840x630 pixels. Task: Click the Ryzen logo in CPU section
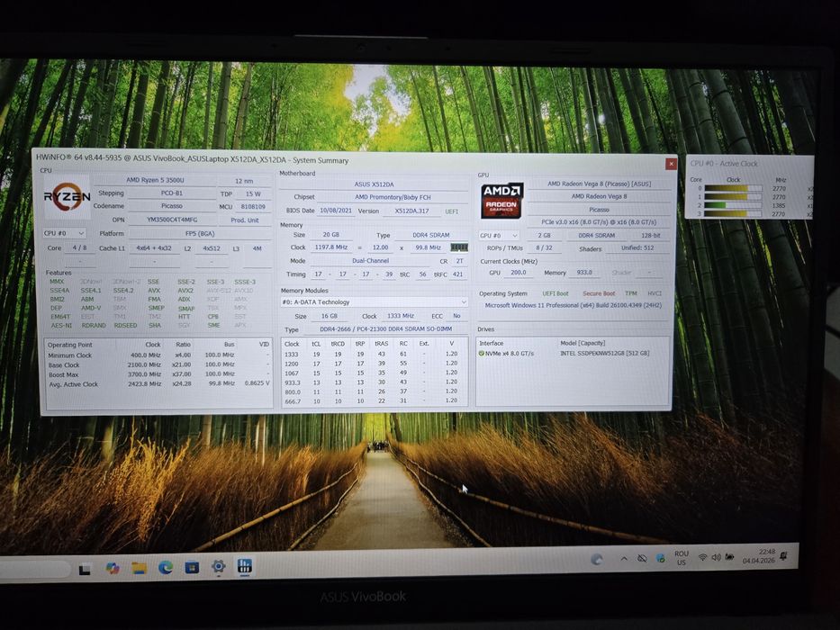coord(67,198)
